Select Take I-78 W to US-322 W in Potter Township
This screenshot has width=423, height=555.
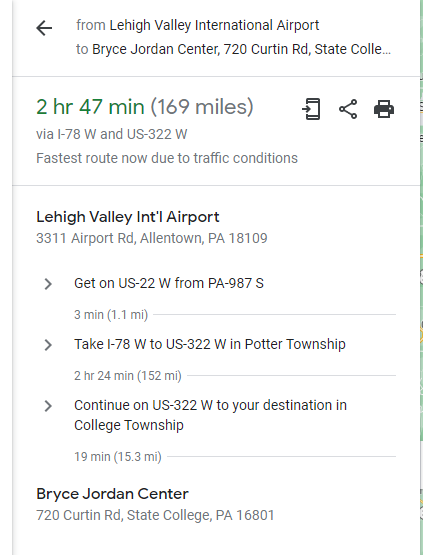(210, 344)
